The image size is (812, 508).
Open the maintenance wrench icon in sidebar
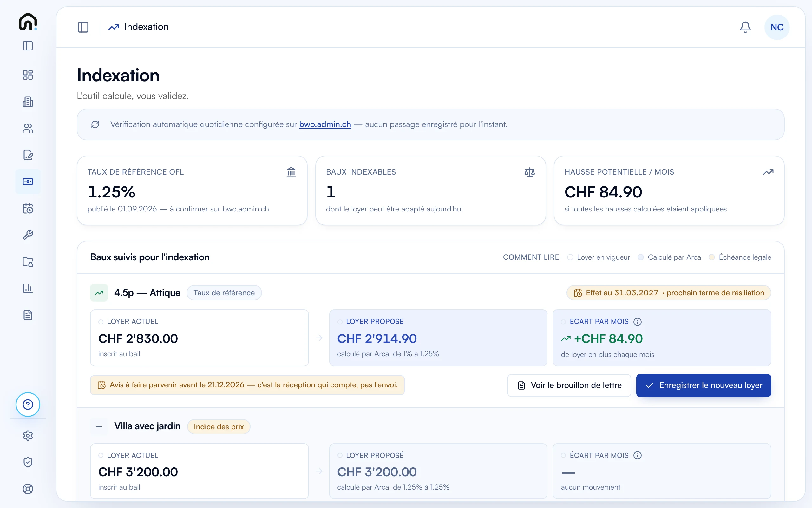click(x=28, y=235)
